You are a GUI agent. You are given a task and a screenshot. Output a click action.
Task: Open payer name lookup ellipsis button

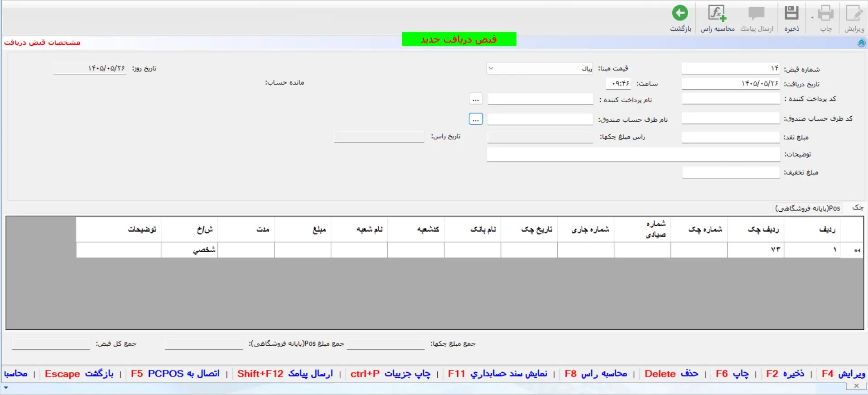476,99
